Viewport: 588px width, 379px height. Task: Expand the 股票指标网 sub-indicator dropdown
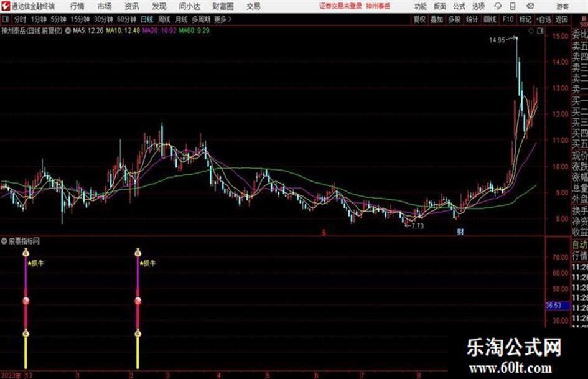pos(4,241)
